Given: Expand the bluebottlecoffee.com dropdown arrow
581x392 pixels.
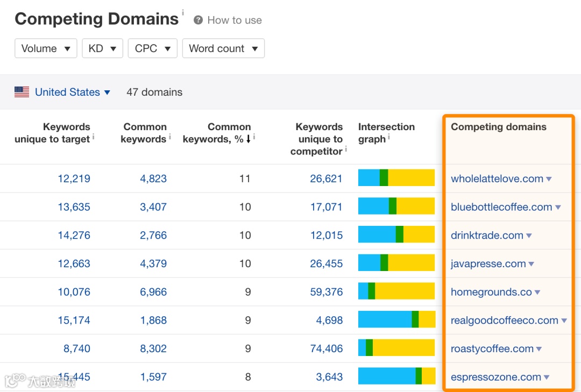Looking at the screenshot, I should click(x=558, y=208).
